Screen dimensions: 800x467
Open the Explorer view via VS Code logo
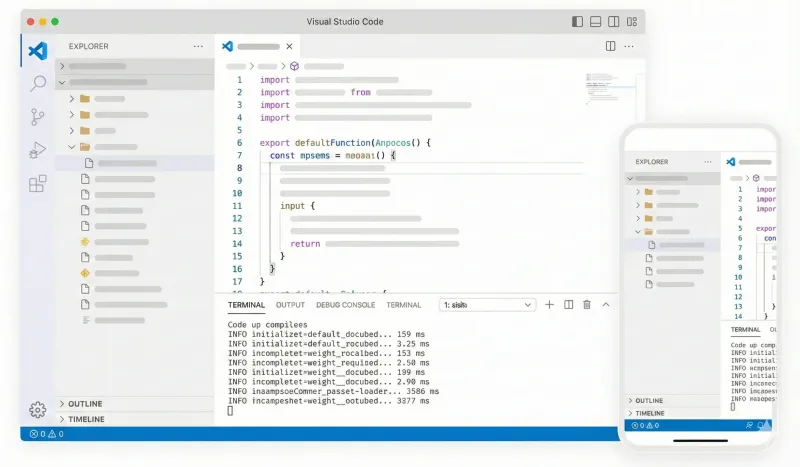coord(38,51)
